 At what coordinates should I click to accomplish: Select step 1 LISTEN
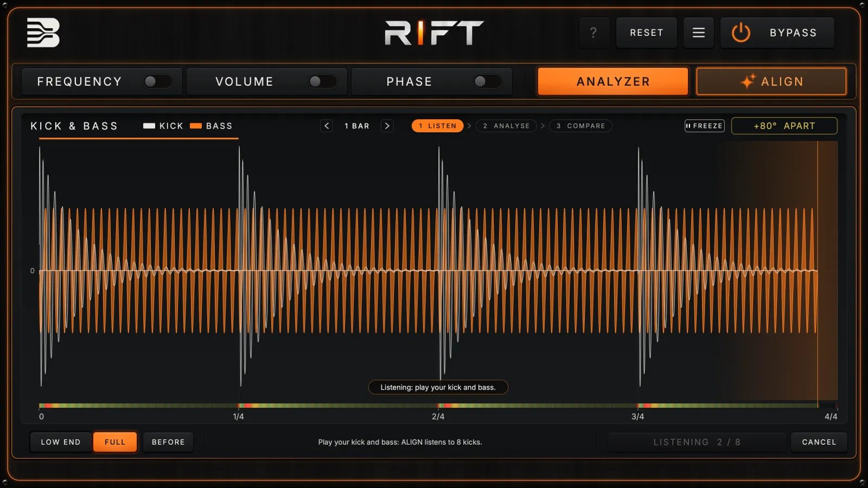tap(438, 126)
